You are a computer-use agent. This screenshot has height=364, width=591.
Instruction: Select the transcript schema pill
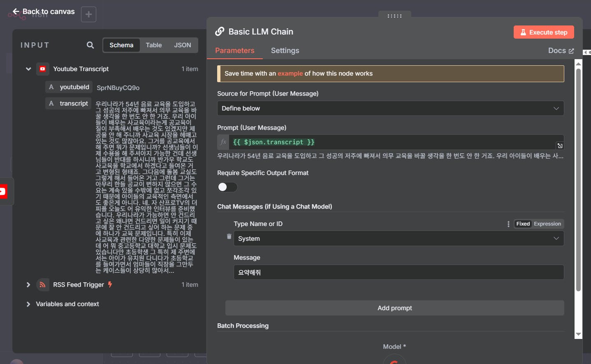[x=67, y=104]
